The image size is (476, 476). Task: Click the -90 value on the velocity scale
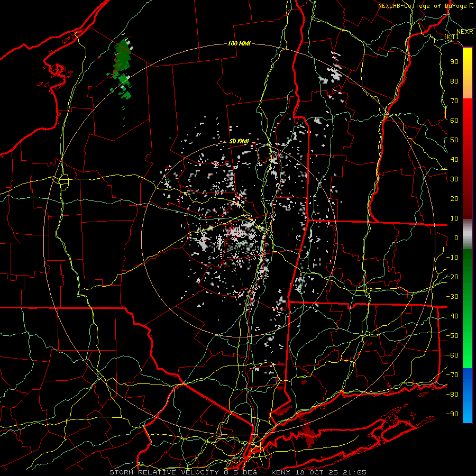(x=452, y=414)
